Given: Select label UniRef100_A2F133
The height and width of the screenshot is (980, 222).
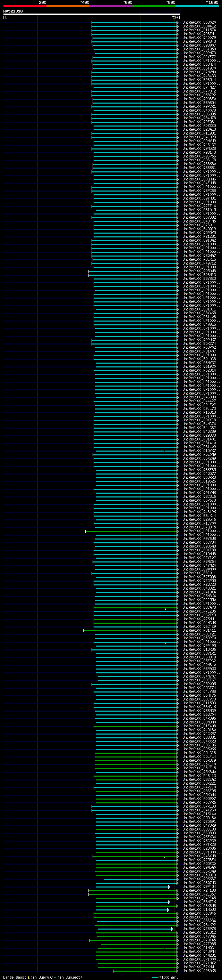Looking at the screenshot, I should coord(199,890).
